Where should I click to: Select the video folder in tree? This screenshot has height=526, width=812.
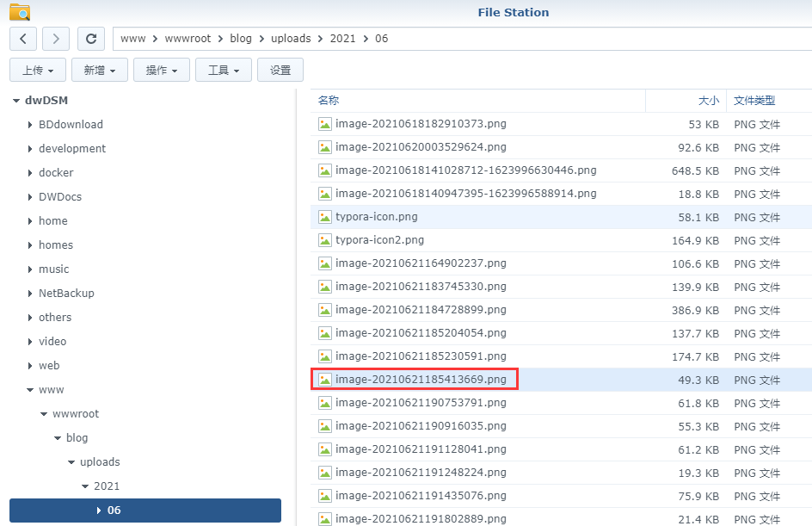point(52,342)
